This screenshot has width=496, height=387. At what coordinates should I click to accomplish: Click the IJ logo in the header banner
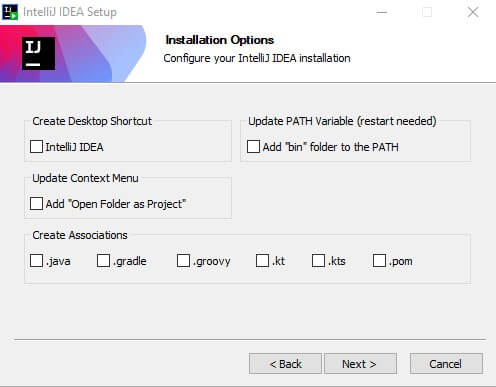[x=39, y=53]
